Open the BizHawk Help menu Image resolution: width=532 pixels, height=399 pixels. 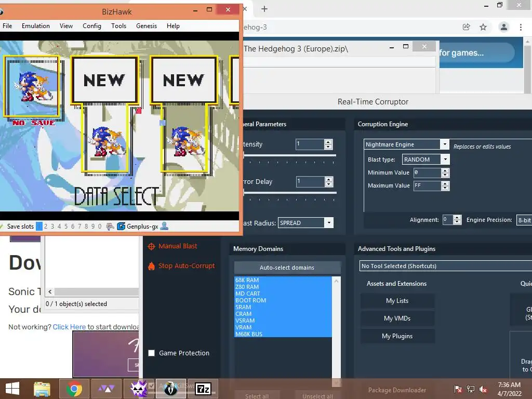pyautogui.click(x=173, y=26)
